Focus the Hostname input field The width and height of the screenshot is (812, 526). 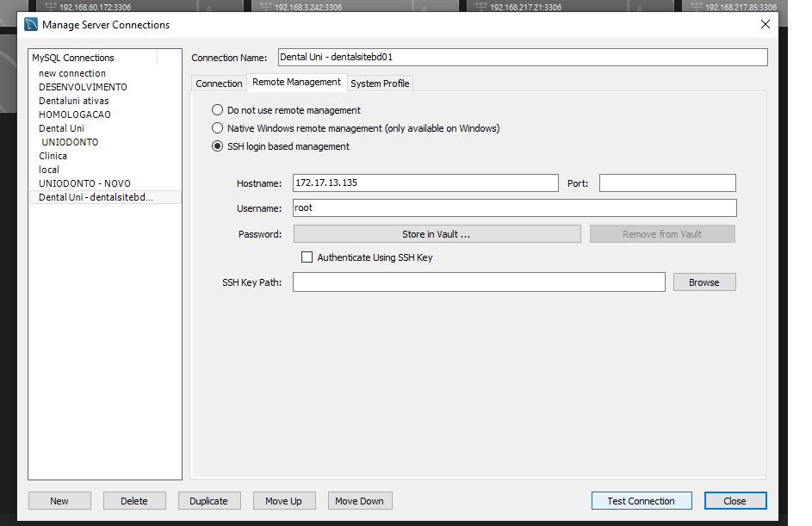pos(425,183)
